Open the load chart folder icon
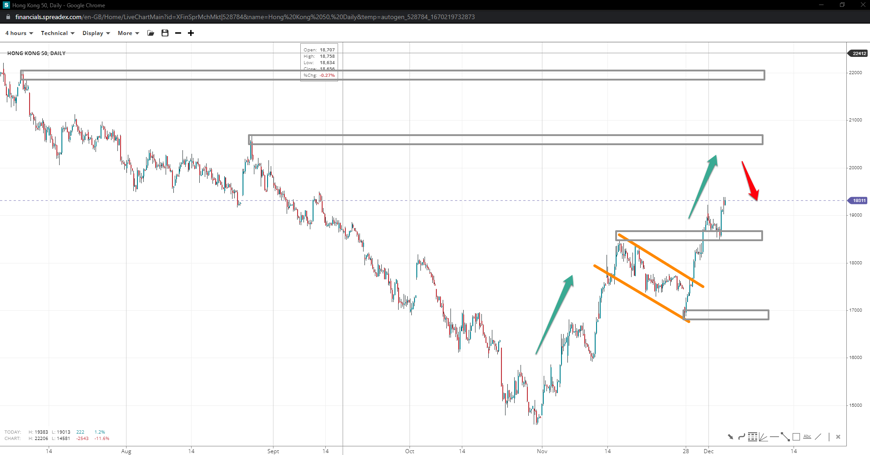870x455 pixels. [x=151, y=33]
